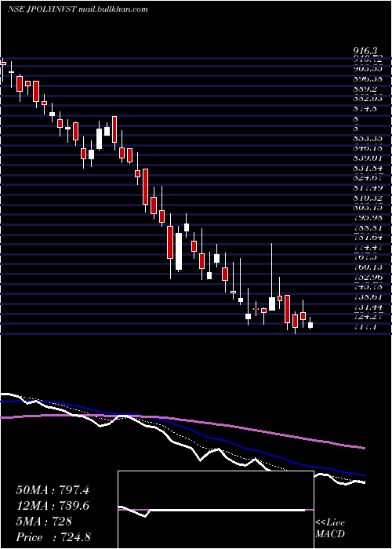Click the 717.1 bottom price label

click(x=365, y=327)
